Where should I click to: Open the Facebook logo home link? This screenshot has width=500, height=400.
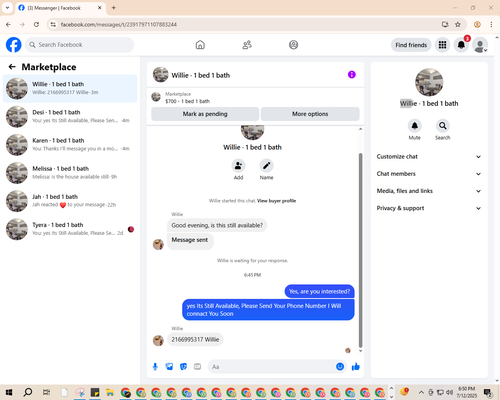click(x=14, y=45)
